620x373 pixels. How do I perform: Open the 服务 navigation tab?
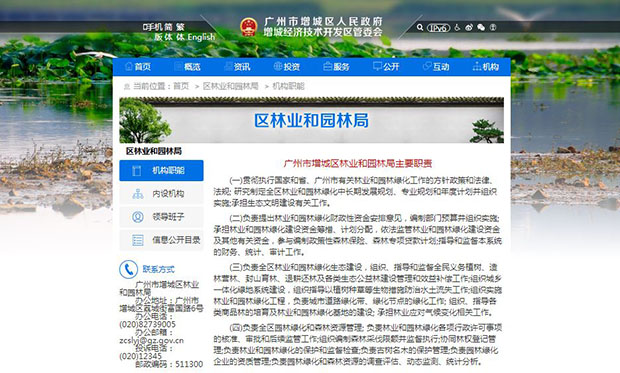[336, 66]
